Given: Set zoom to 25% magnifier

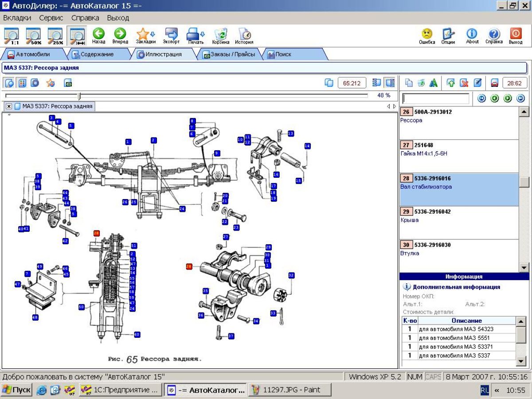Looking at the screenshot, I should coord(55,36).
